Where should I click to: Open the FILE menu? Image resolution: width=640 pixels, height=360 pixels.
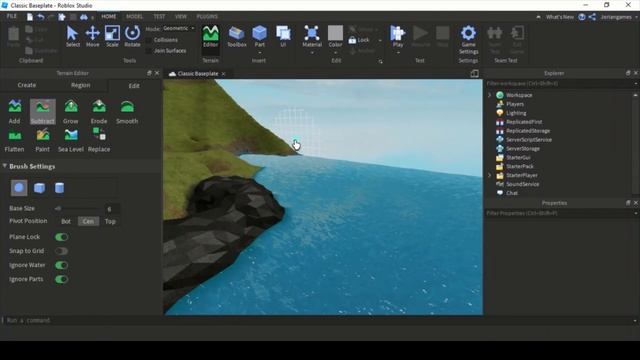coord(11,16)
